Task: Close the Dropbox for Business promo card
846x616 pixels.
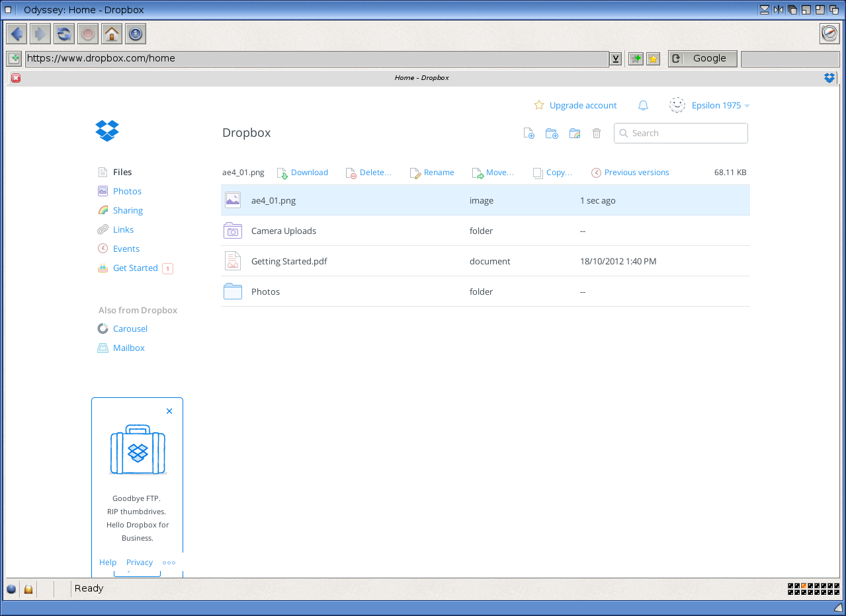Action: coord(169,411)
